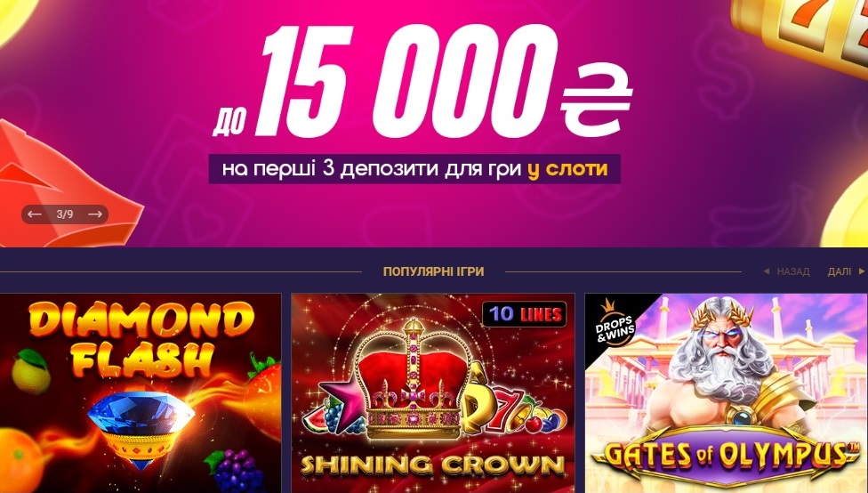Advance to the next banner slide arrow
The height and width of the screenshot is (493, 868).
point(95,214)
